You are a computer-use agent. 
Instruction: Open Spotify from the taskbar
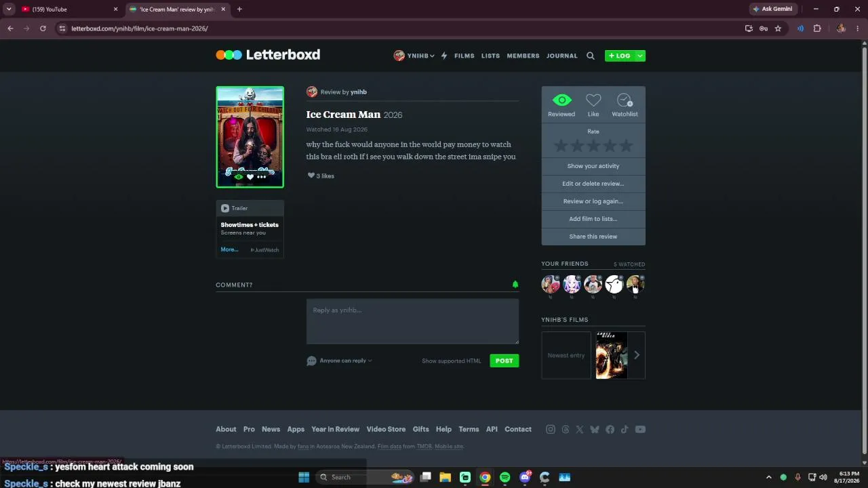(x=505, y=477)
